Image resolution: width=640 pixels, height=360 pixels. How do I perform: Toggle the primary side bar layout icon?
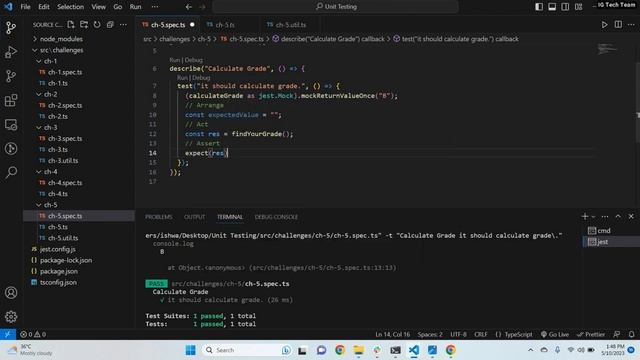539,7
